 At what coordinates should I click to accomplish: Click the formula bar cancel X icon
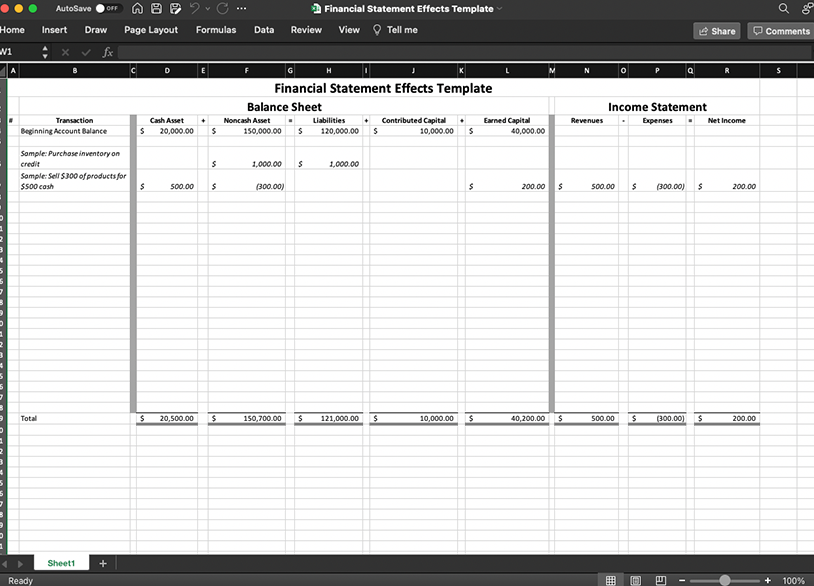pyautogui.click(x=65, y=52)
